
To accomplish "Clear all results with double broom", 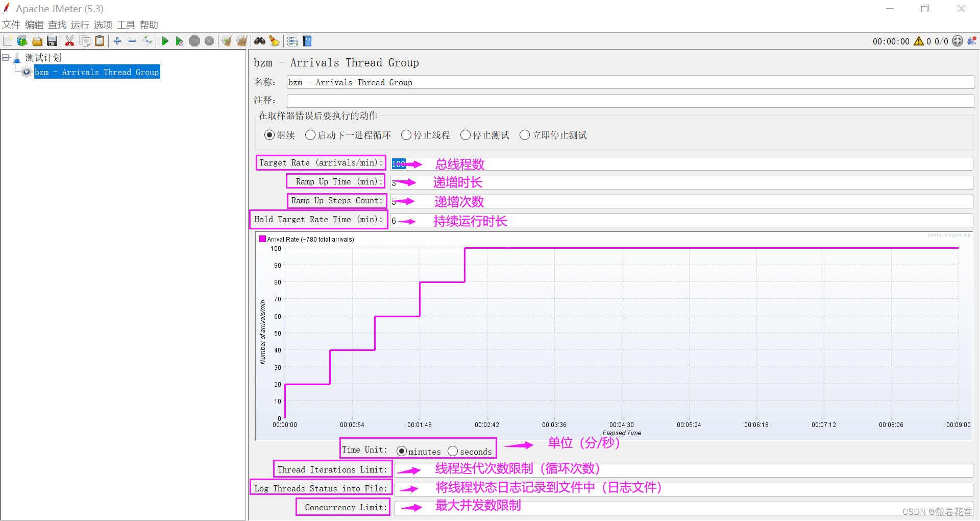I will click(x=241, y=41).
